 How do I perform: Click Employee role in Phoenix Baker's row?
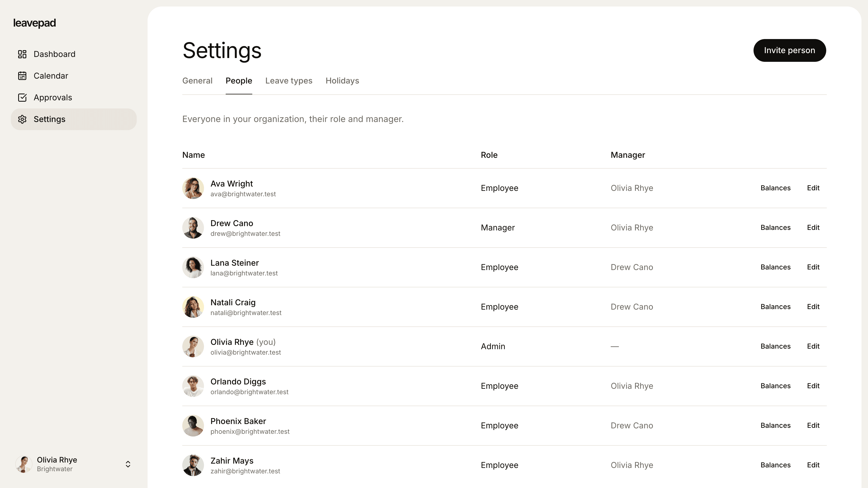[x=499, y=426]
